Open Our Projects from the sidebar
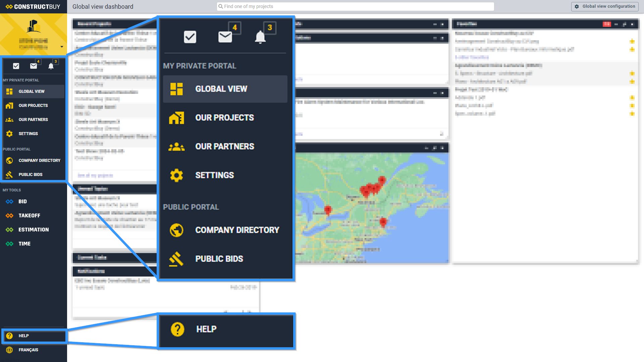Screen dimensions: 644x362 tap(34, 106)
